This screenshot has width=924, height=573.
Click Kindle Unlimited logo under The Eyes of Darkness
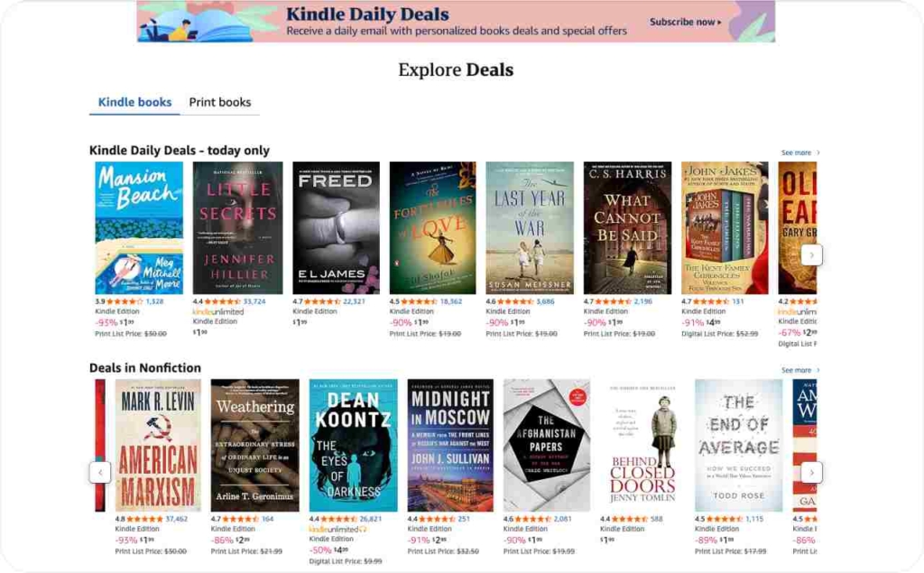click(x=337, y=530)
